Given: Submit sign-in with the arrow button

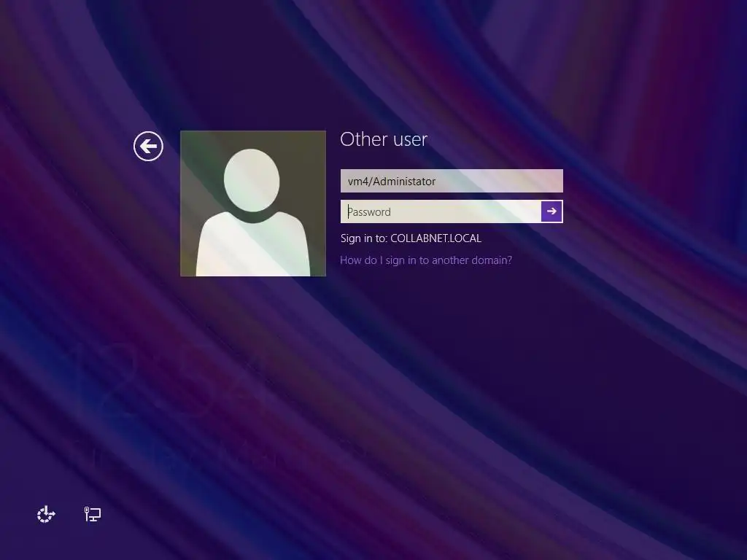Looking at the screenshot, I should (x=551, y=211).
